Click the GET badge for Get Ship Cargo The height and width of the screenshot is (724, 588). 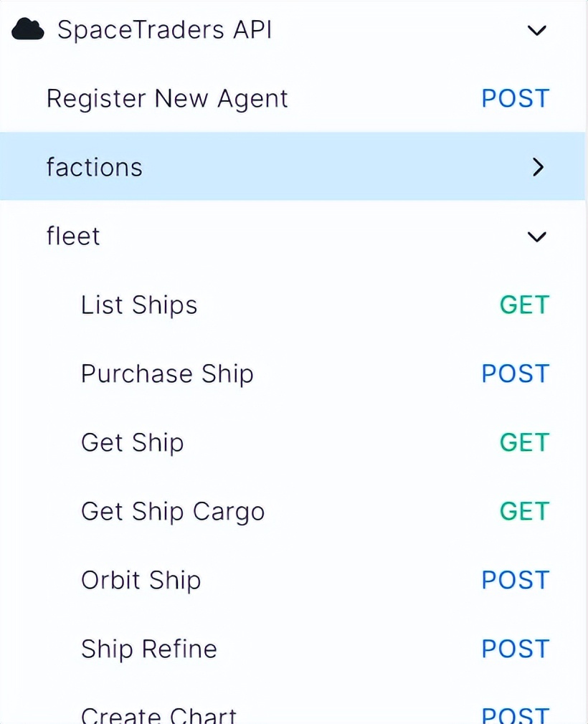(524, 511)
